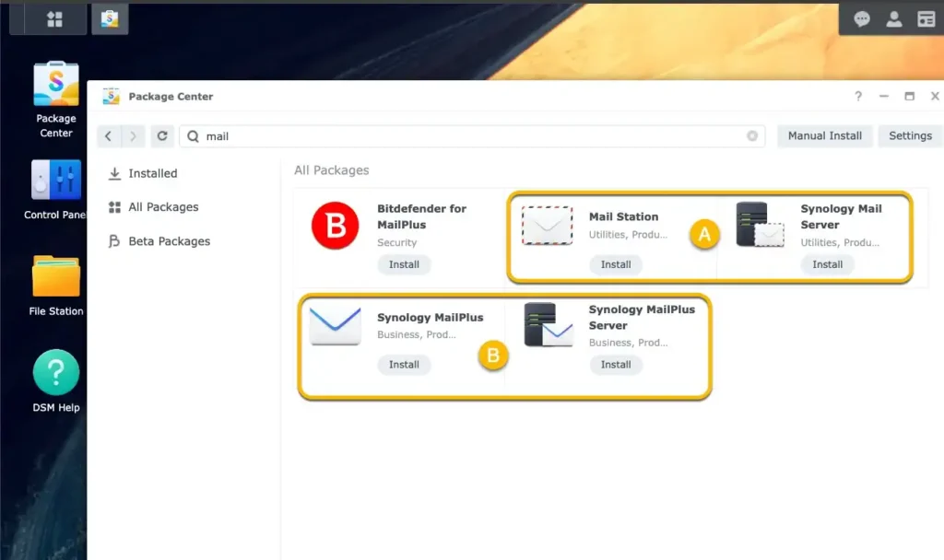Image resolution: width=944 pixels, height=560 pixels.
Task: Click the All Packages results heading
Action: 332,170
